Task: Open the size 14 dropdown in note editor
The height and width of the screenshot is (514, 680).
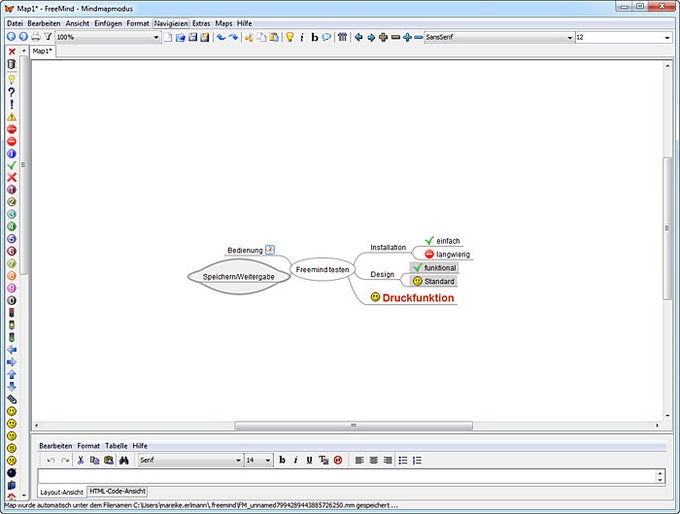Action: 268,460
